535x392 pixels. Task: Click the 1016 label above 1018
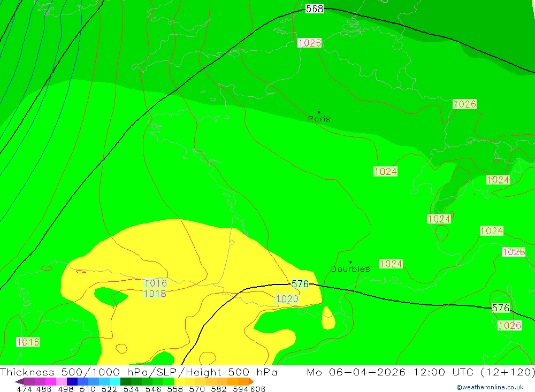(156, 283)
